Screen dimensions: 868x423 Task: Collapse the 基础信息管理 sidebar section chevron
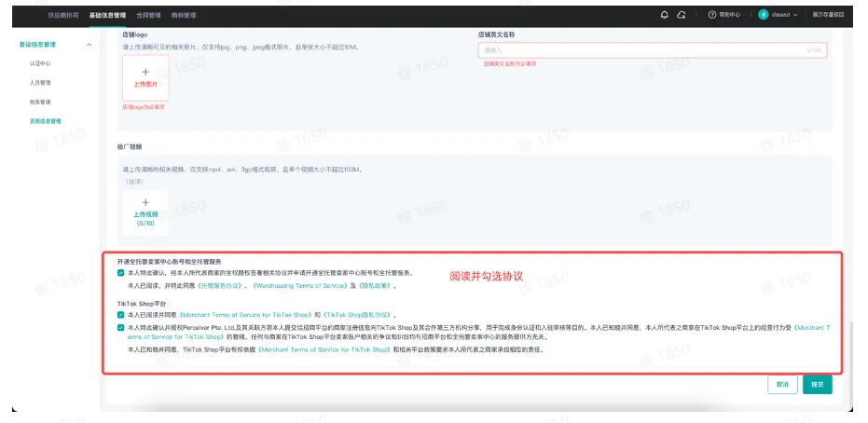click(90, 44)
